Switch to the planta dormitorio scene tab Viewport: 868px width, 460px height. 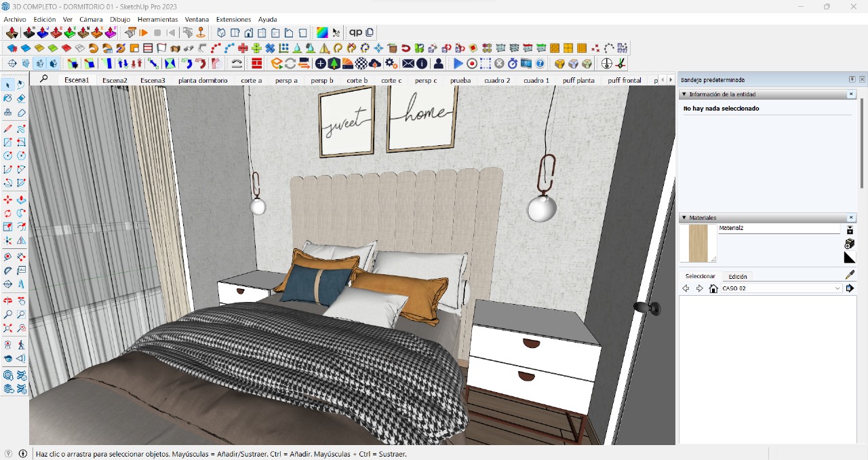pyautogui.click(x=203, y=80)
